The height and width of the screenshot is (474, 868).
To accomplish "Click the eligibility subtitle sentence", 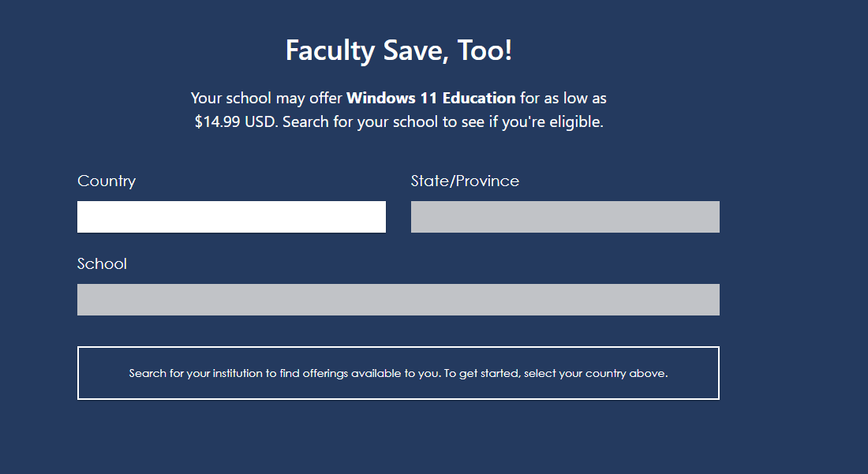I will (x=398, y=110).
